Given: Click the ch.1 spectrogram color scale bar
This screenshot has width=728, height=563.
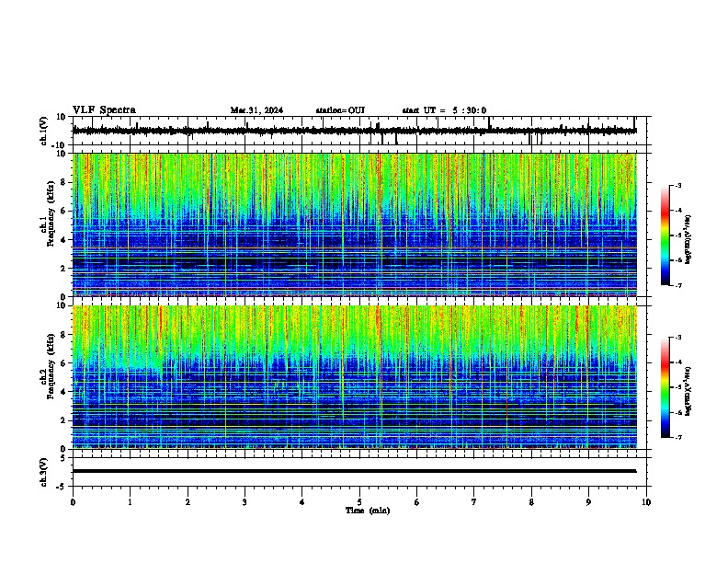Looking at the screenshot, I should tap(665, 236).
